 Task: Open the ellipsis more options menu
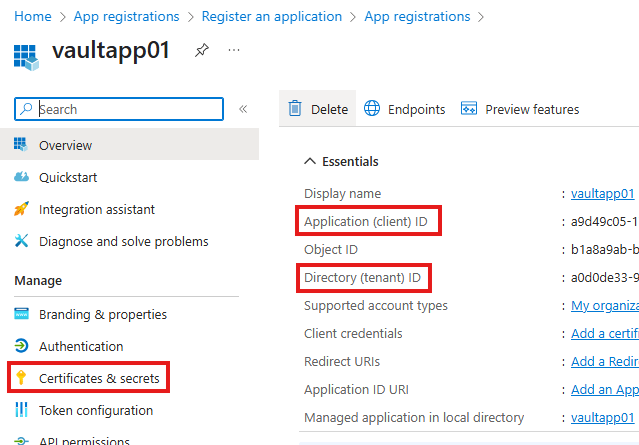[234, 50]
